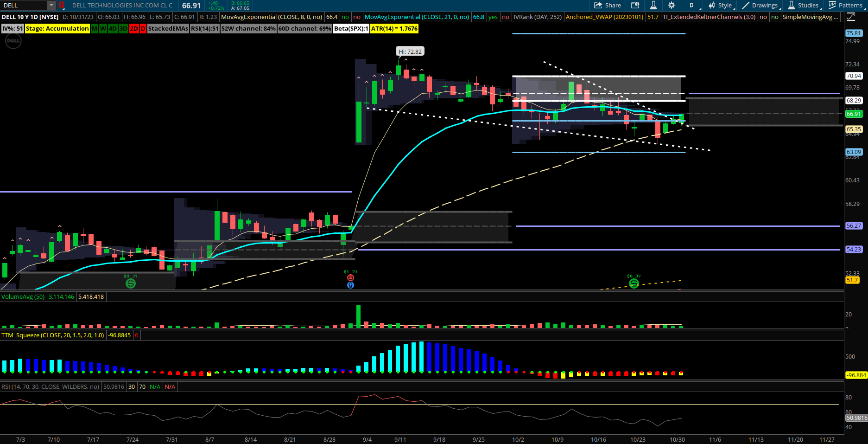This screenshot has height=444, width=868.
Task: Click the green 66.91 last price bubble
Action: (854, 114)
